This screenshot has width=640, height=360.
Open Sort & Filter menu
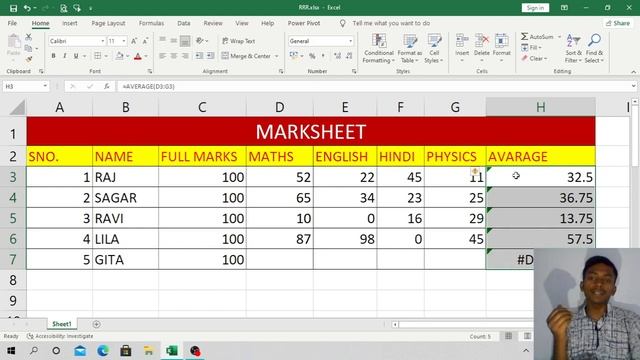(573, 49)
